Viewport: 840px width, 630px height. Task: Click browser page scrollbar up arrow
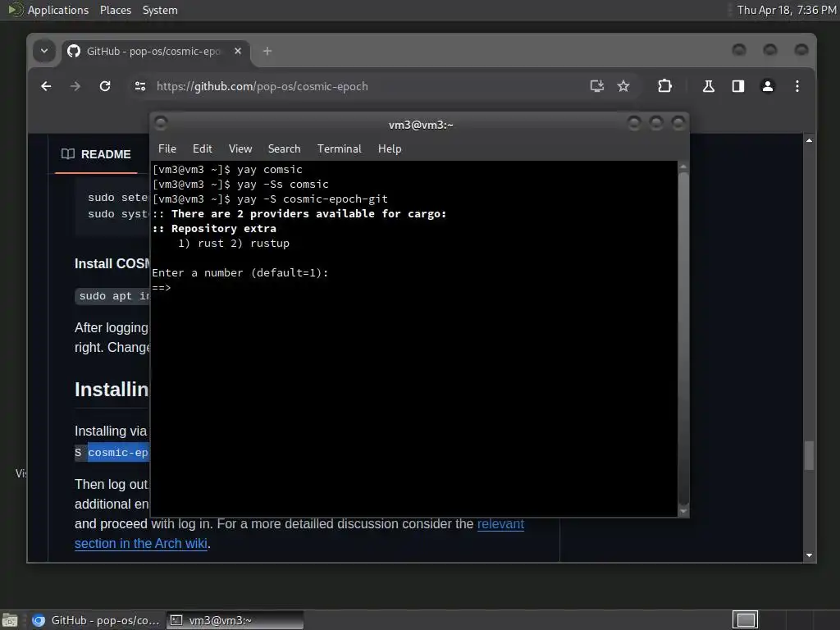pyautogui.click(x=809, y=140)
